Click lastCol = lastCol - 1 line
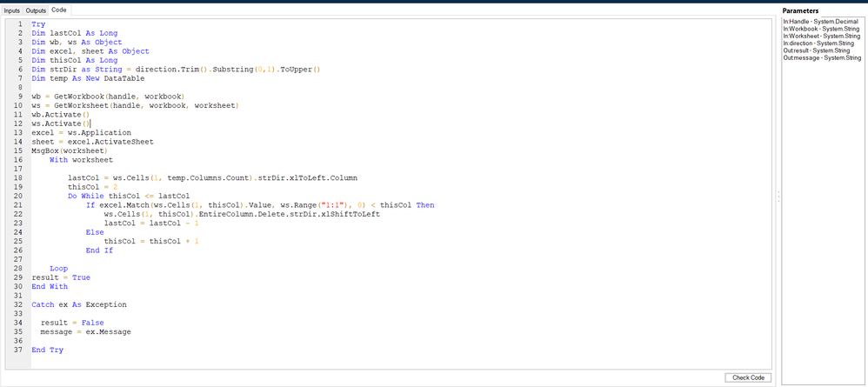 coord(151,224)
